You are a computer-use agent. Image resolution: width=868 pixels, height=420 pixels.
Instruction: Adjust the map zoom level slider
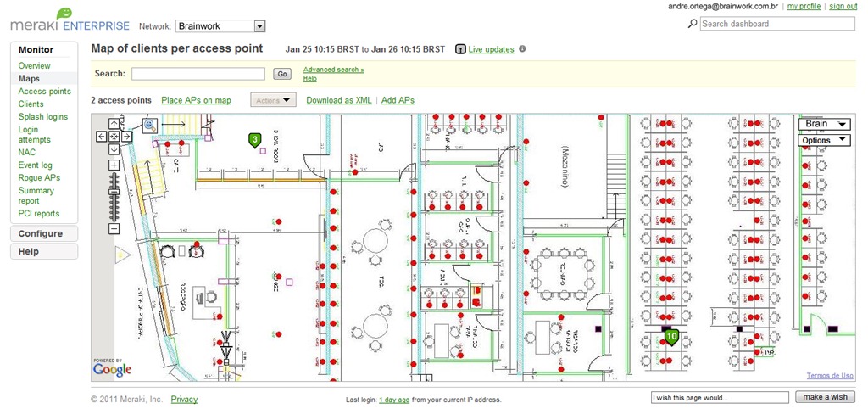114,192
